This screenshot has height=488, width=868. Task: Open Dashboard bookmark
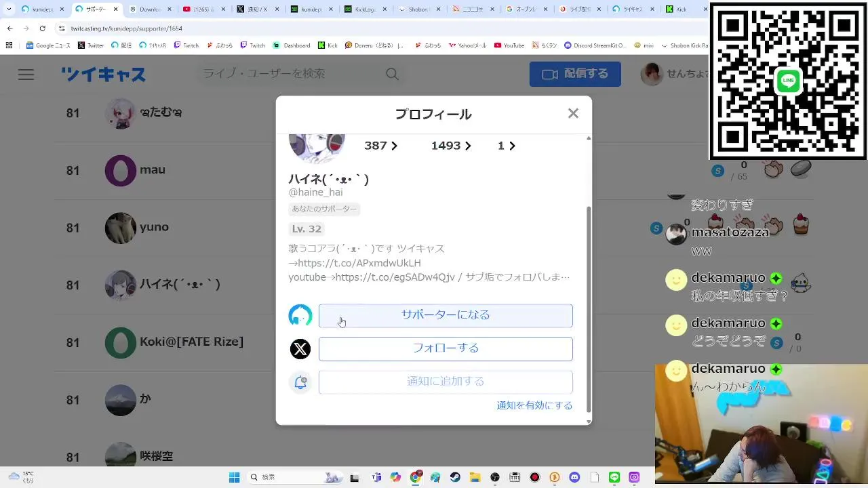click(x=292, y=45)
